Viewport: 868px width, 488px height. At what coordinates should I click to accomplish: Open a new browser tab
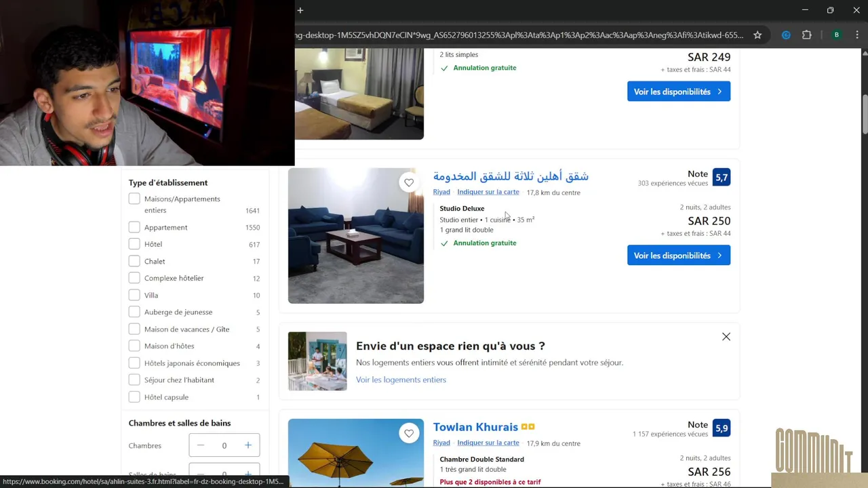pyautogui.click(x=300, y=10)
